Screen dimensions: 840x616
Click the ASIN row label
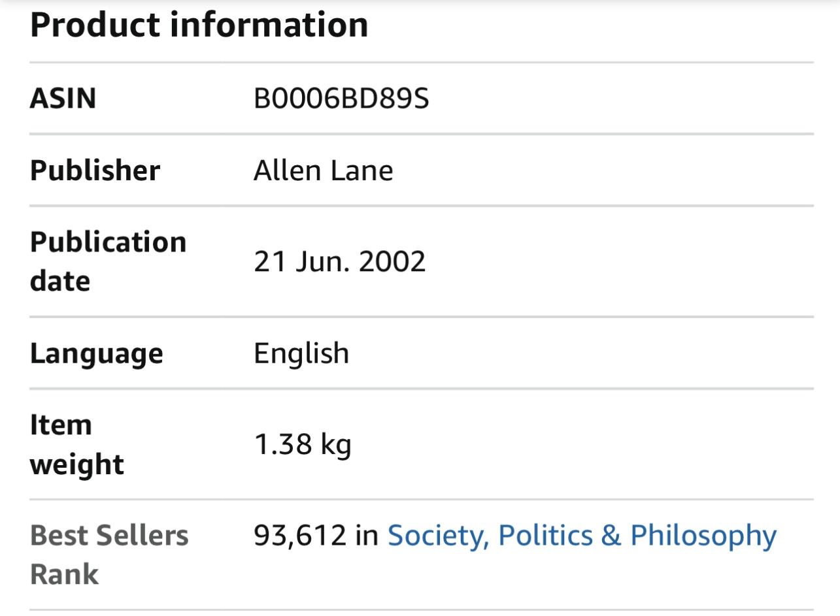point(63,99)
